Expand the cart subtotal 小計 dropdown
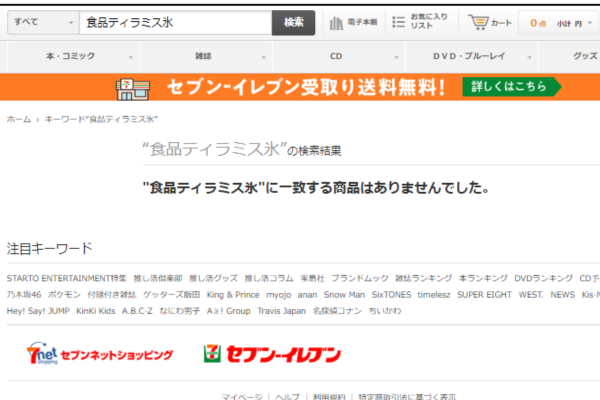 click(559, 23)
